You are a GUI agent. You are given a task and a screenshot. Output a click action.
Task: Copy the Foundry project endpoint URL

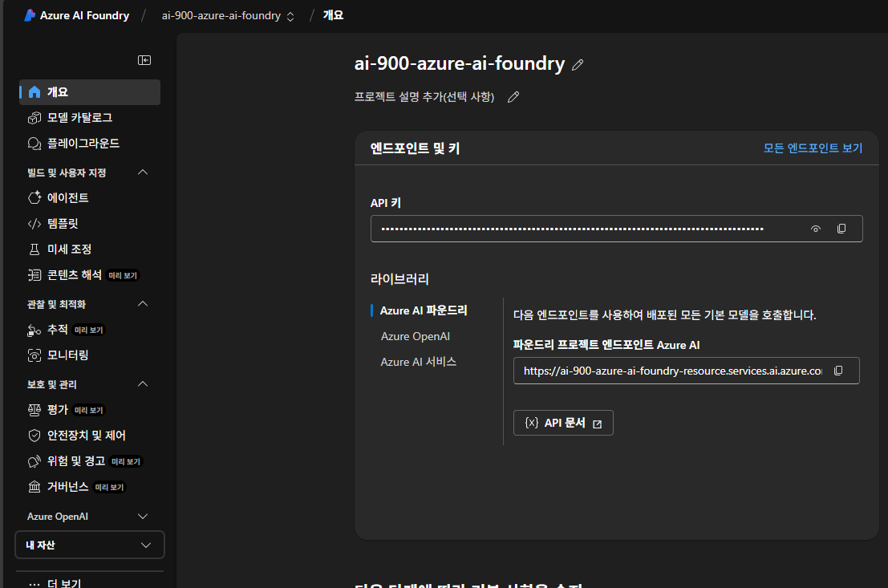tap(839, 371)
